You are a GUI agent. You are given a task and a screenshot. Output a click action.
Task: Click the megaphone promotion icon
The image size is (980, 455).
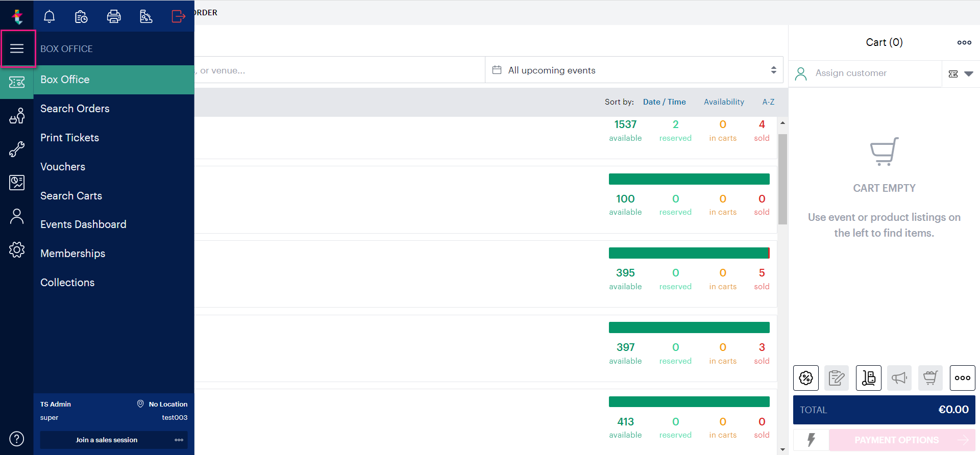pos(899,378)
